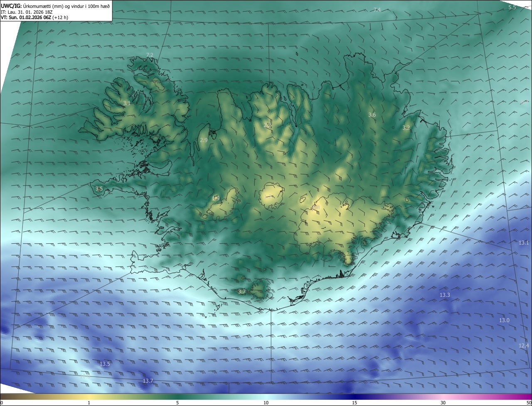The height and width of the screenshot is (406, 532).
Task: Click the 10 tick label on the color scale
Action: [266, 403]
